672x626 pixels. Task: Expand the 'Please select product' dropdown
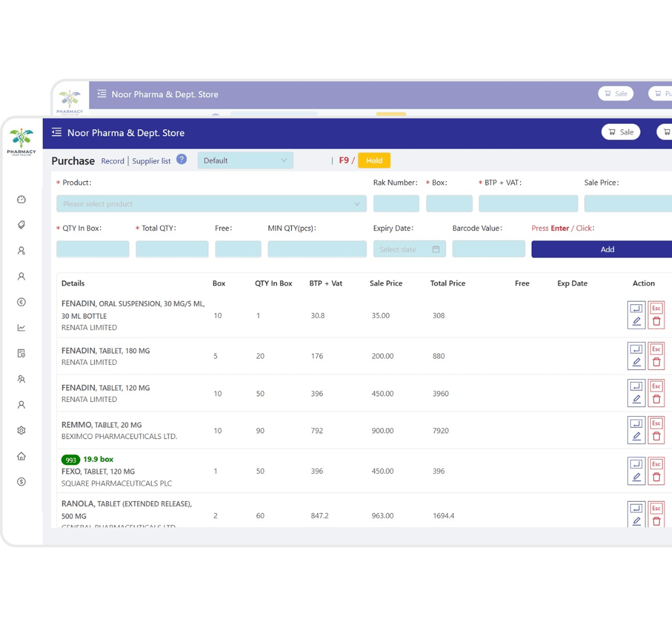click(x=211, y=204)
